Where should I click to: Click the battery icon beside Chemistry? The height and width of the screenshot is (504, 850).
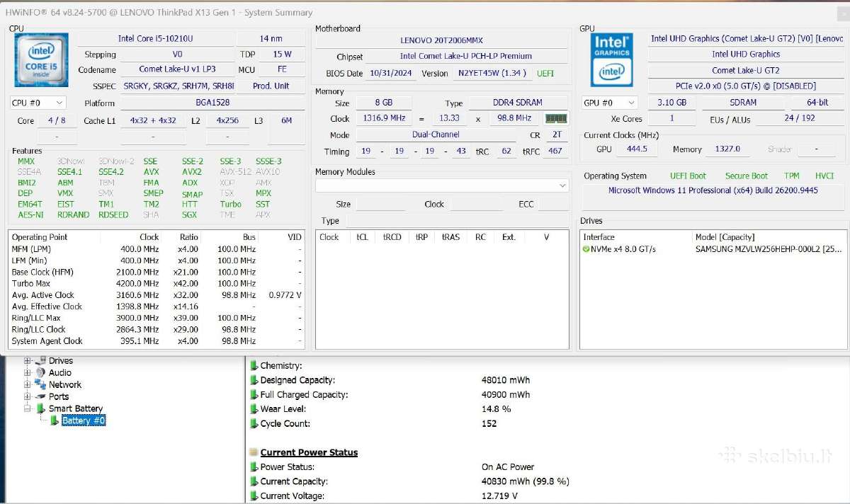(254, 366)
